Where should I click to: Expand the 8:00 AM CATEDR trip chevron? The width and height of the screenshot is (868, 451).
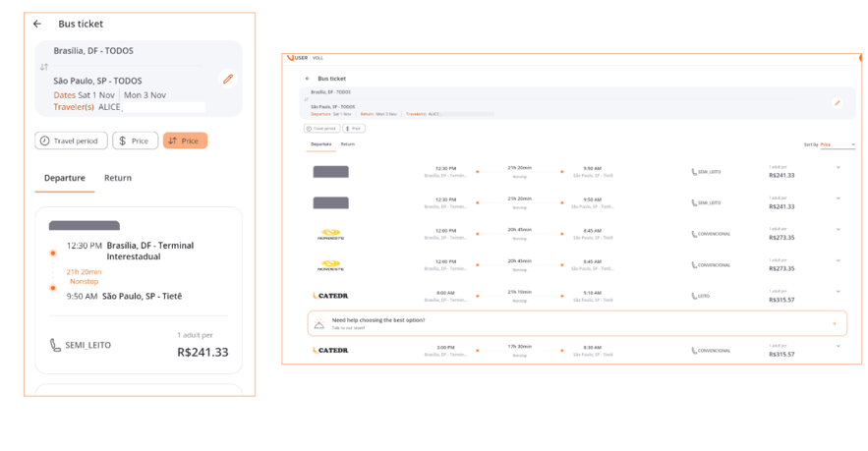tap(839, 292)
